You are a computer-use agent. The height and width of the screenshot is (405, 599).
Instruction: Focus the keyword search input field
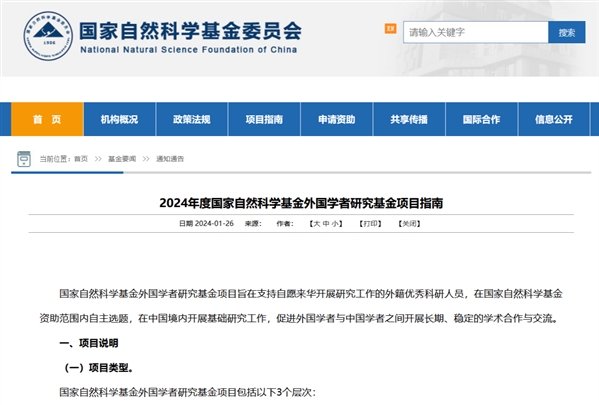coord(476,32)
